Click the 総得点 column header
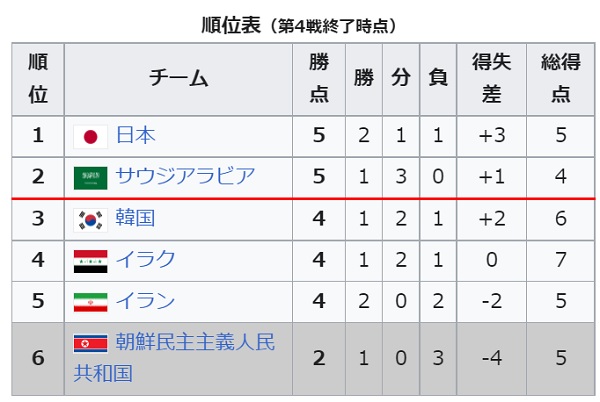This screenshot has height=402, width=600. 561,78
